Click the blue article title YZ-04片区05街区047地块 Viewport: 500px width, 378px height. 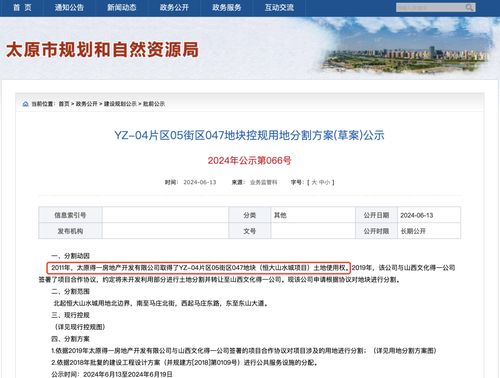click(249, 135)
